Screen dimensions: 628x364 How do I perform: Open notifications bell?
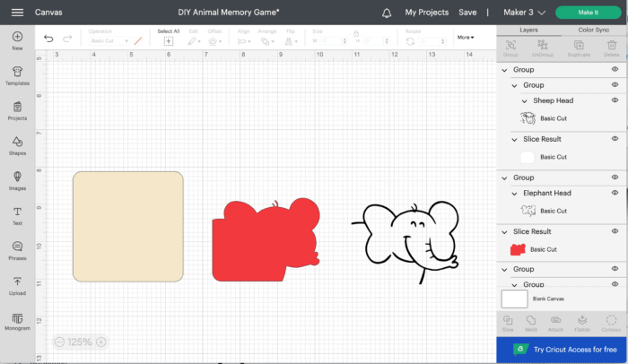click(387, 13)
